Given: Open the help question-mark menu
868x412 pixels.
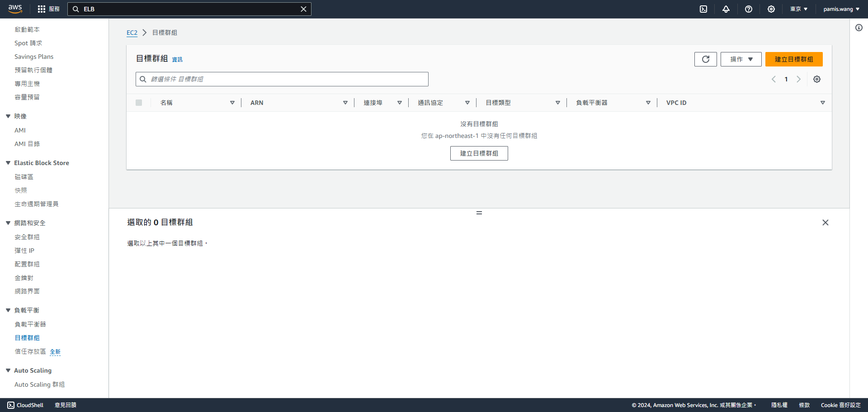Looking at the screenshot, I should (749, 9).
